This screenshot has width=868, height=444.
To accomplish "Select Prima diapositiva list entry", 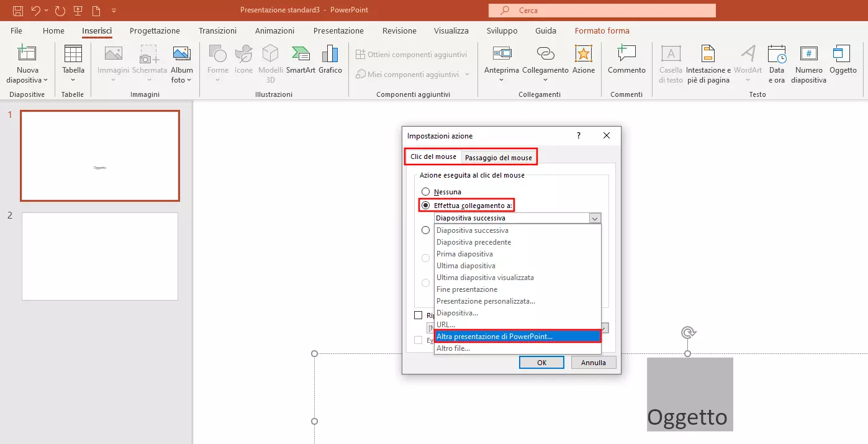I will click(518, 254).
